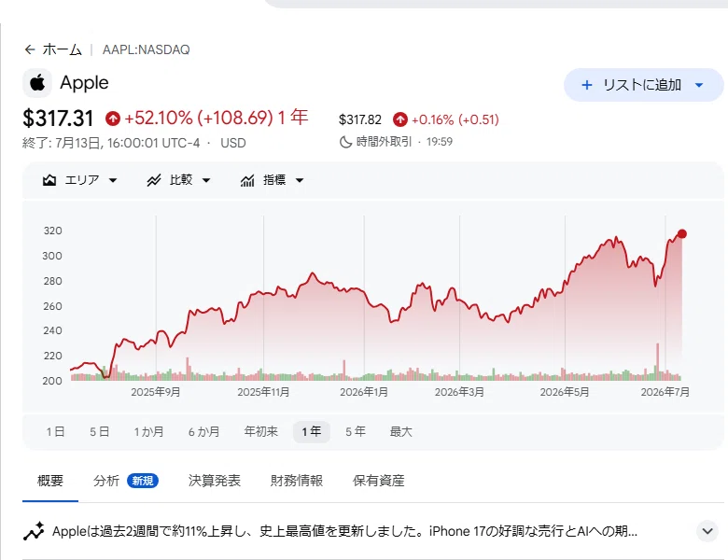Click the Apple logo icon
This screenshot has width=728, height=560.
point(37,83)
